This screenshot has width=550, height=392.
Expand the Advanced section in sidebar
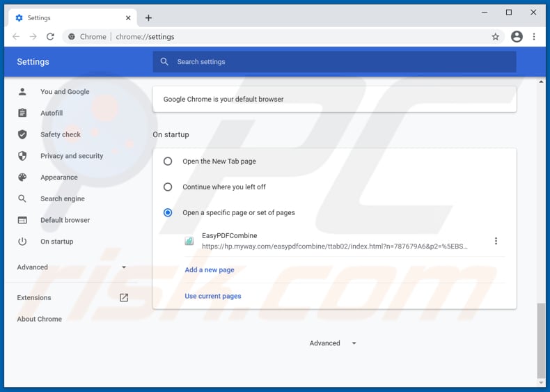pyautogui.click(x=72, y=267)
